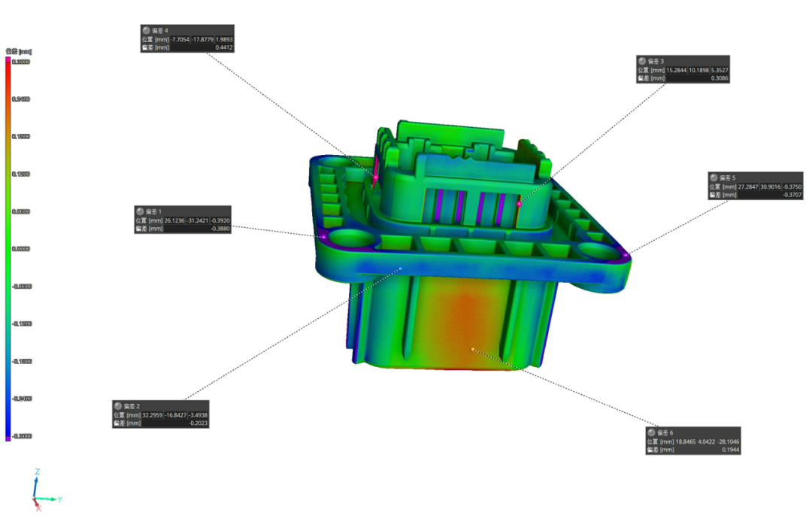Click the magenta top cap of color scale
The width and height of the screenshot is (812, 522).
tap(8, 59)
